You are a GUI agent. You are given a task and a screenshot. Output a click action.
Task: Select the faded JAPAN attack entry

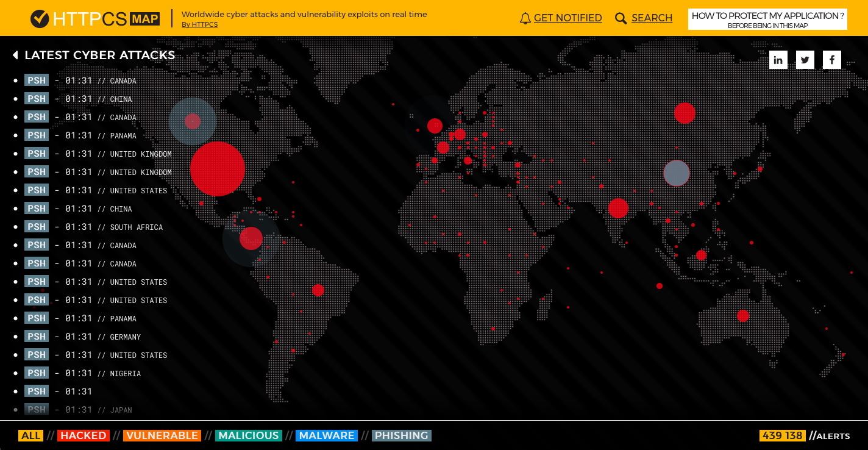[79, 410]
